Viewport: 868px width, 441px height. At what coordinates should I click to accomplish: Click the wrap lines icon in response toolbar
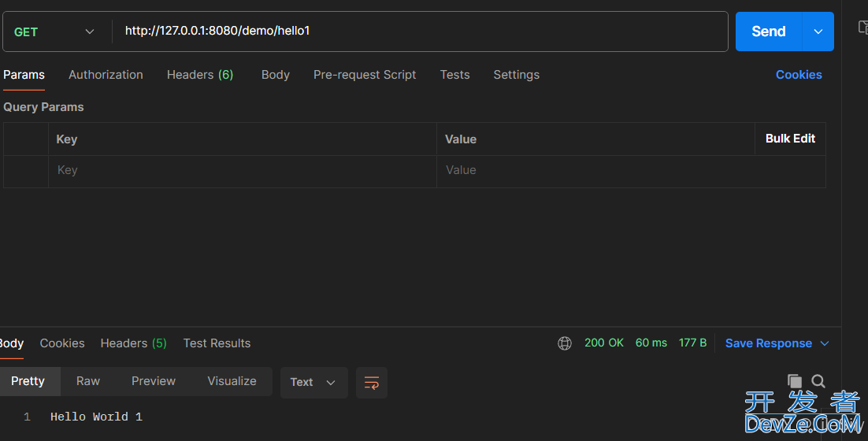tap(372, 383)
